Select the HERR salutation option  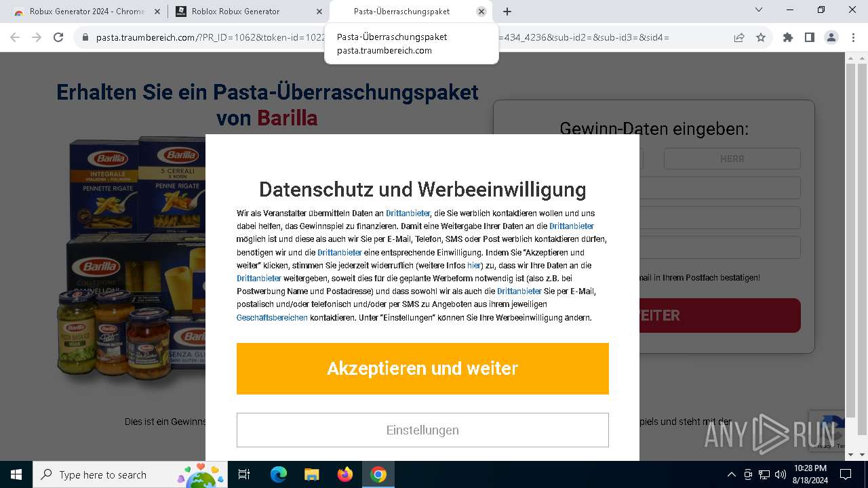[x=732, y=159]
